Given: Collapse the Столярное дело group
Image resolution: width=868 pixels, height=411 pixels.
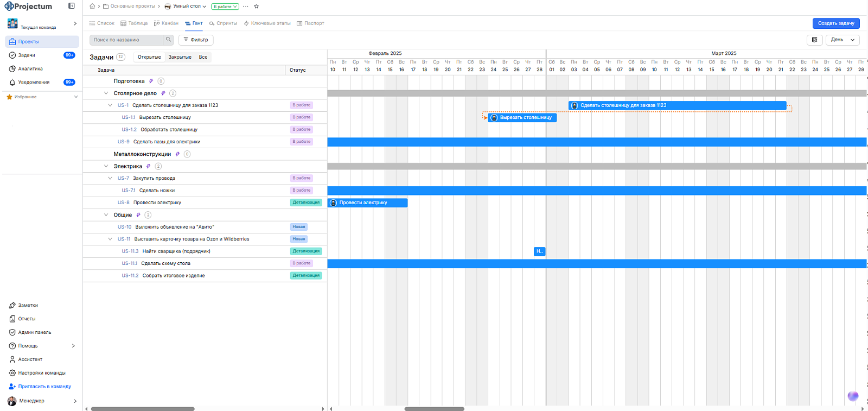Looking at the screenshot, I should (106, 93).
